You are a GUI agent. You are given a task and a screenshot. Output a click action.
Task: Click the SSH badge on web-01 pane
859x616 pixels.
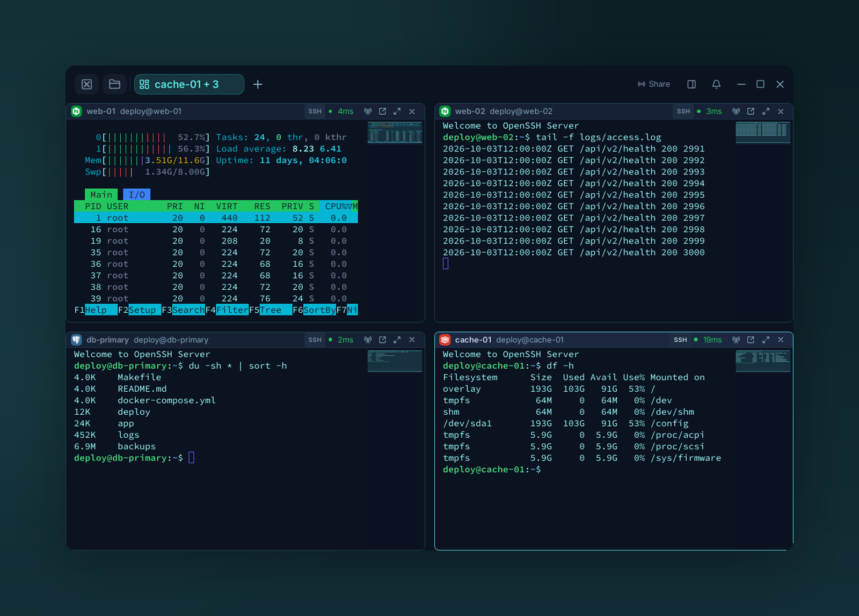point(315,112)
